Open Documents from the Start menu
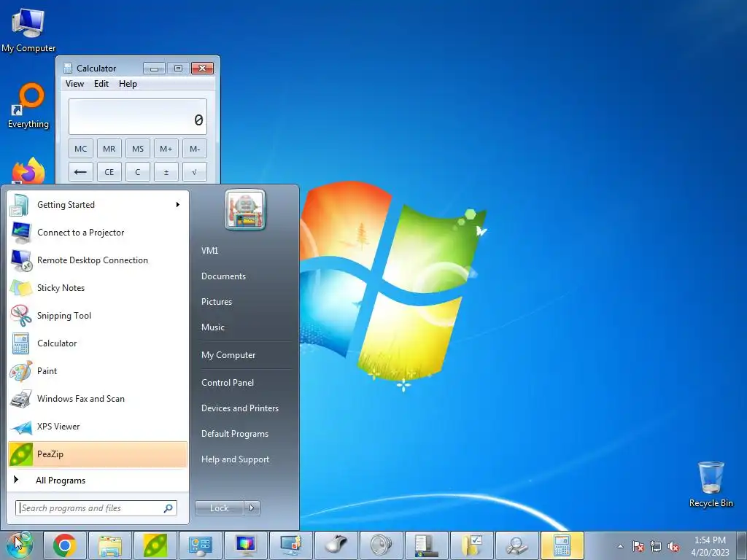 coord(223,276)
